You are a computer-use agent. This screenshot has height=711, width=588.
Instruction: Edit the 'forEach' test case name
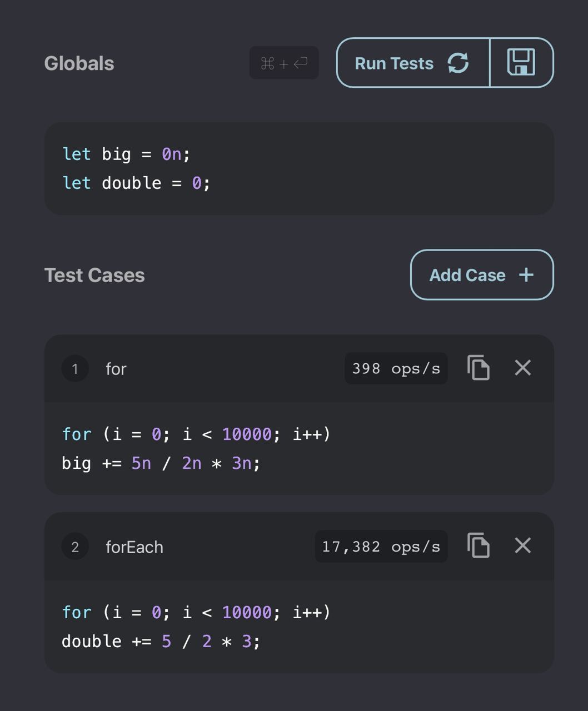click(134, 547)
